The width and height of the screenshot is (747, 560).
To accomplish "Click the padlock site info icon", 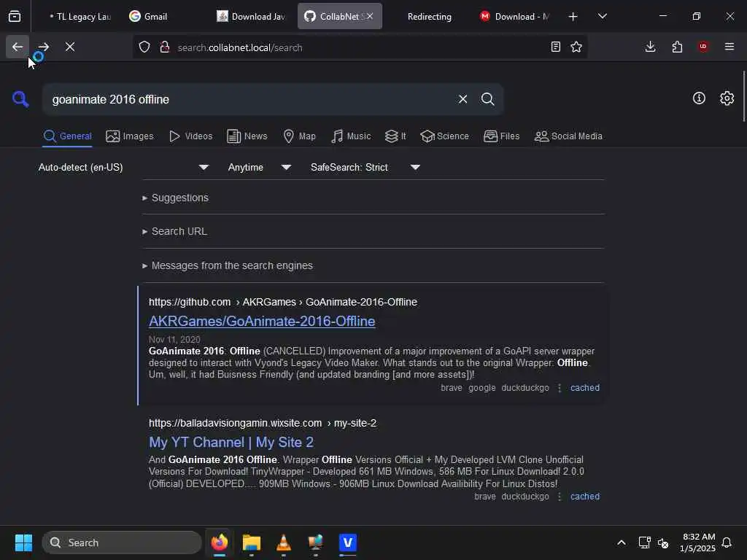I will 165,47.
